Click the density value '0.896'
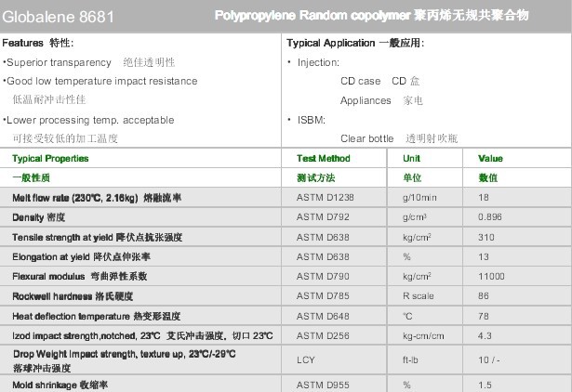 point(490,217)
